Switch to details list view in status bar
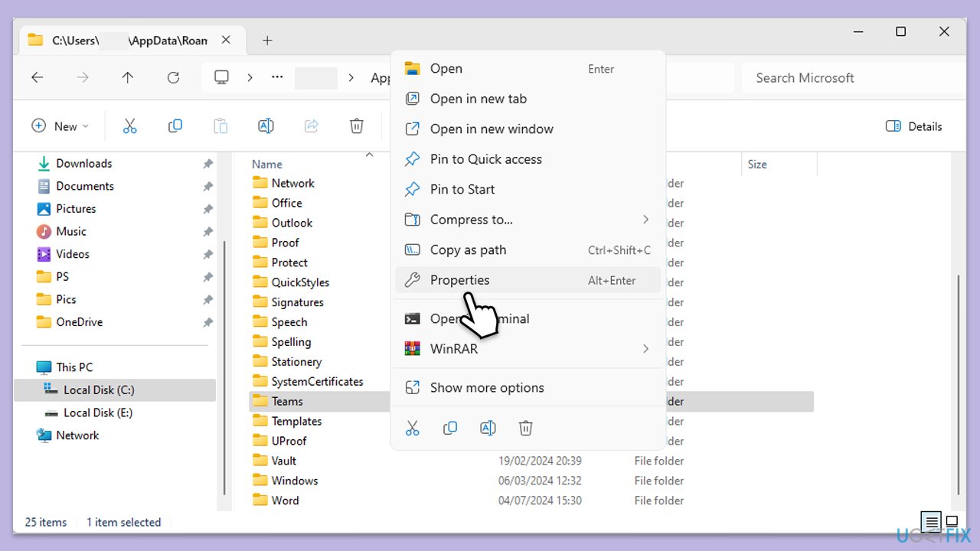980x551 pixels. [x=931, y=522]
